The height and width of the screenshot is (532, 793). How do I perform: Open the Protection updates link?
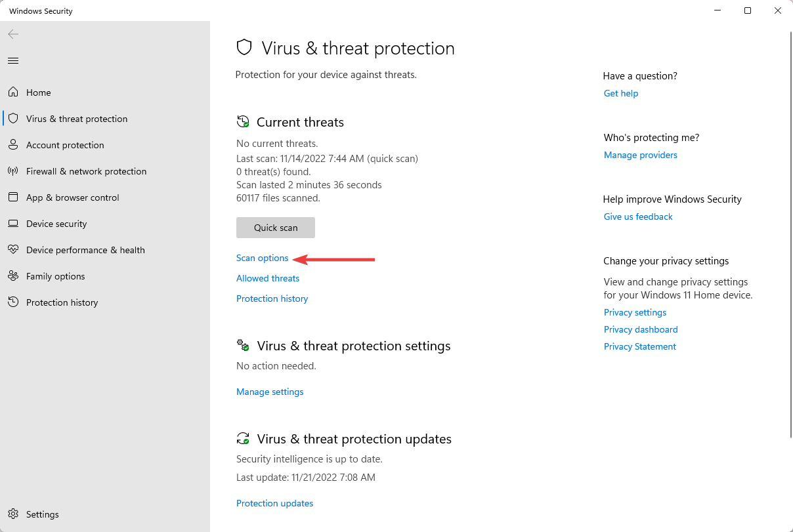pos(274,503)
